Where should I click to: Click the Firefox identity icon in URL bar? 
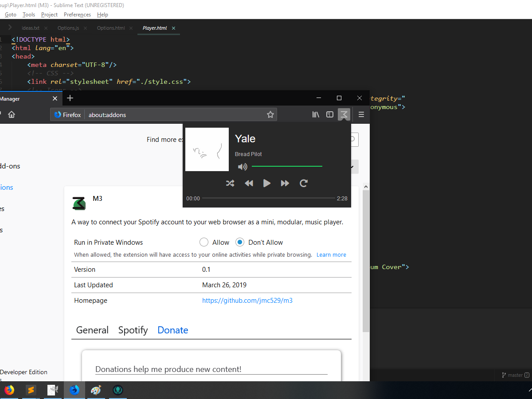(x=68, y=115)
